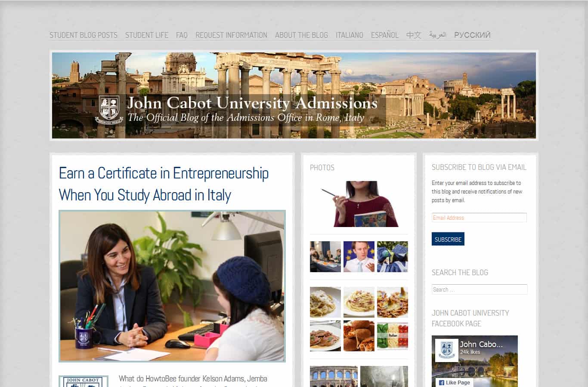The image size is (588, 387).
Task: Focus the Email Address input field
Action: [x=479, y=218]
